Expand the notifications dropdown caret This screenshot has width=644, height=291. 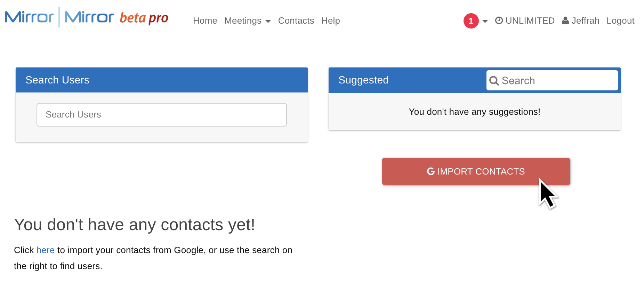485,21
